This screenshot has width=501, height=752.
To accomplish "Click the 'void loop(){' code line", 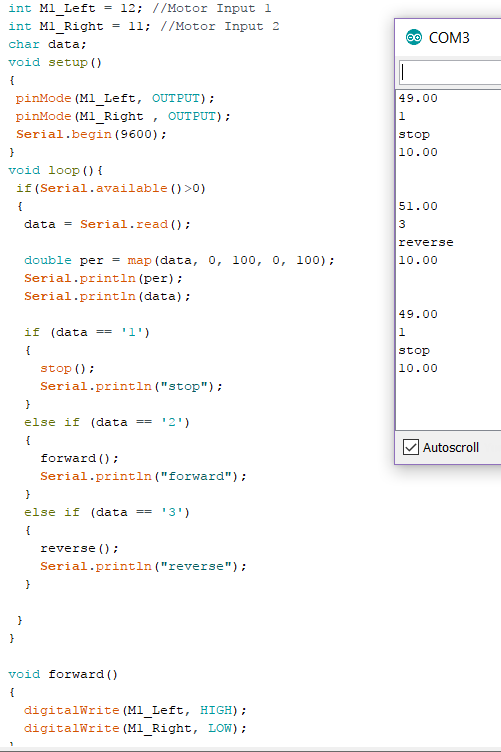I will [56, 170].
